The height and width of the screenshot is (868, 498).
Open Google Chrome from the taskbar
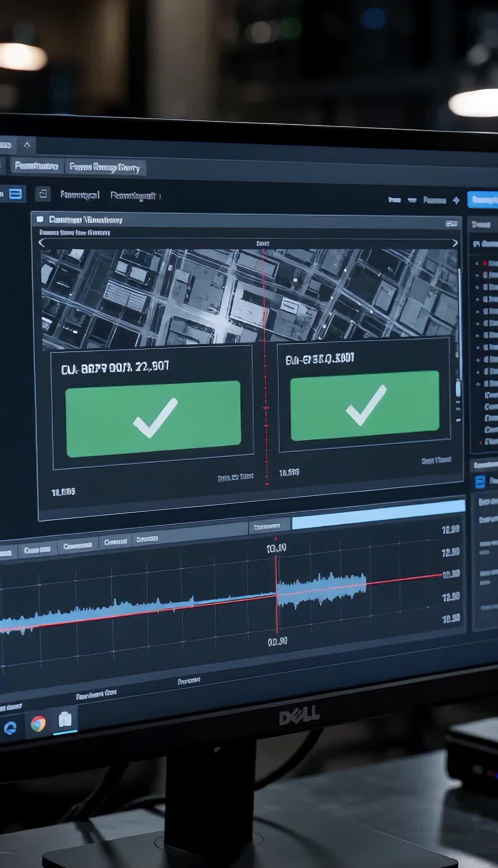[38, 724]
